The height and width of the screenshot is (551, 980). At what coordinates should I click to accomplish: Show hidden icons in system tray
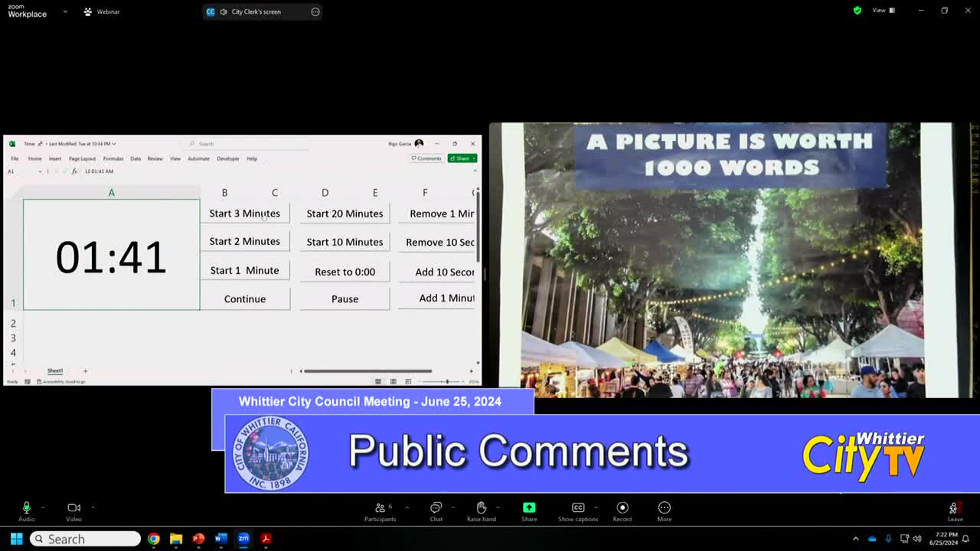(855, 539)
